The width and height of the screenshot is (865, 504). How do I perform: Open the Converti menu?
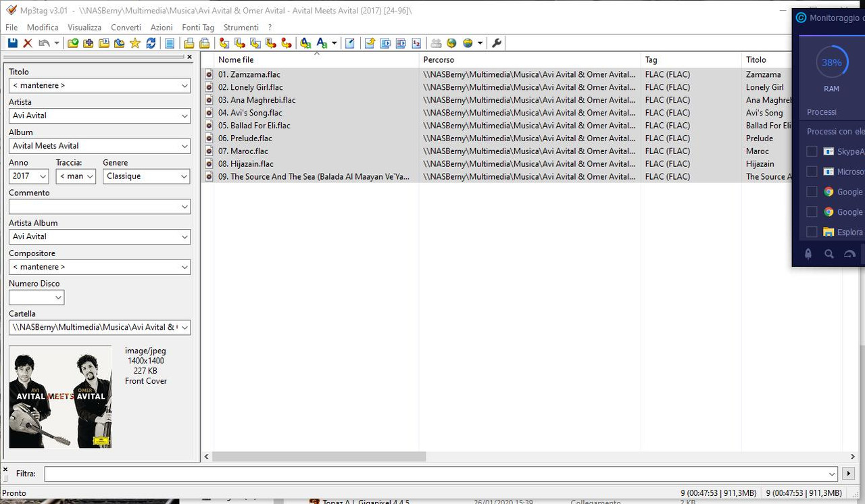pyautogui.click(x=126, y=28)
